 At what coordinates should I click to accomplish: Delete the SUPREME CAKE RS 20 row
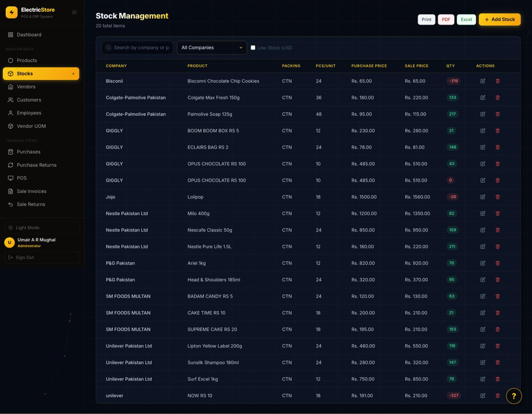[x=498, y=330]
